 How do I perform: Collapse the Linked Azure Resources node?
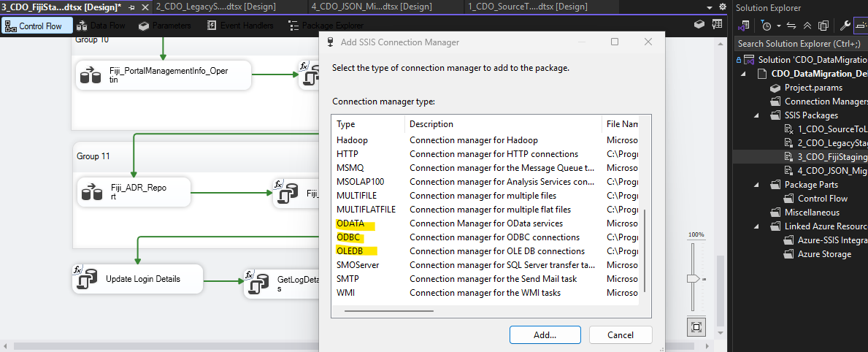[x=757, y=226]
